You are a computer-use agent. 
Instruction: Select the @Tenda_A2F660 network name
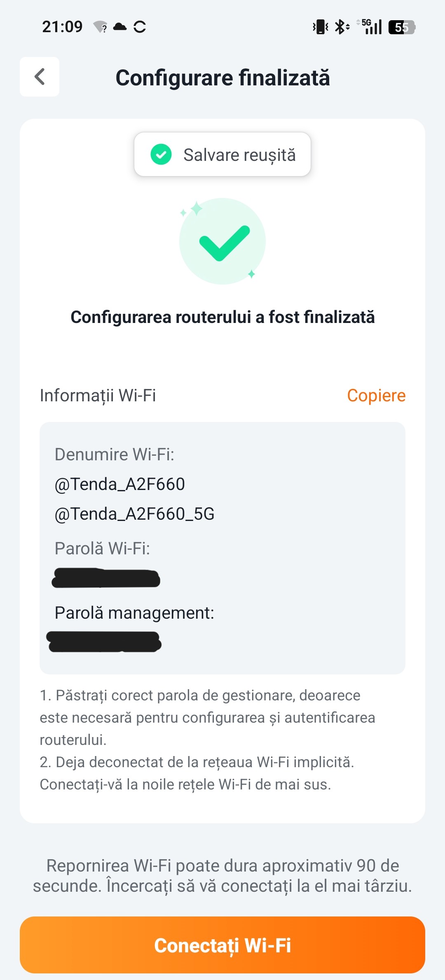(120, 484)
